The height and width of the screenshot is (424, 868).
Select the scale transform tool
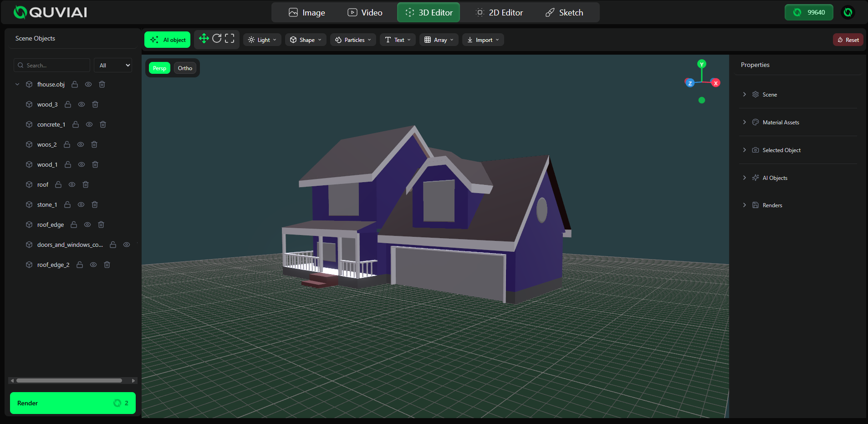click(x=230, y=39)
